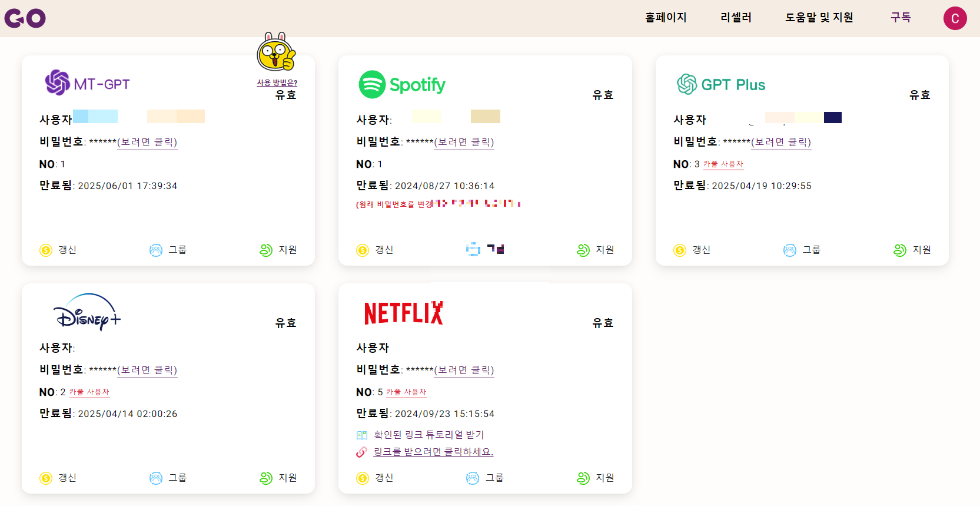Click support icon on Spotify card

tap(583, 250)
